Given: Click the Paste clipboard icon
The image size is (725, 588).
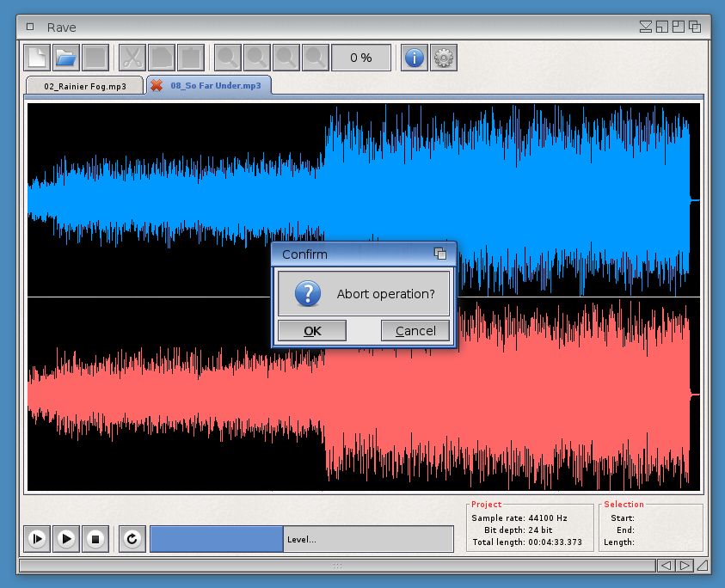Looking at the screenshot, I should 191,58.
